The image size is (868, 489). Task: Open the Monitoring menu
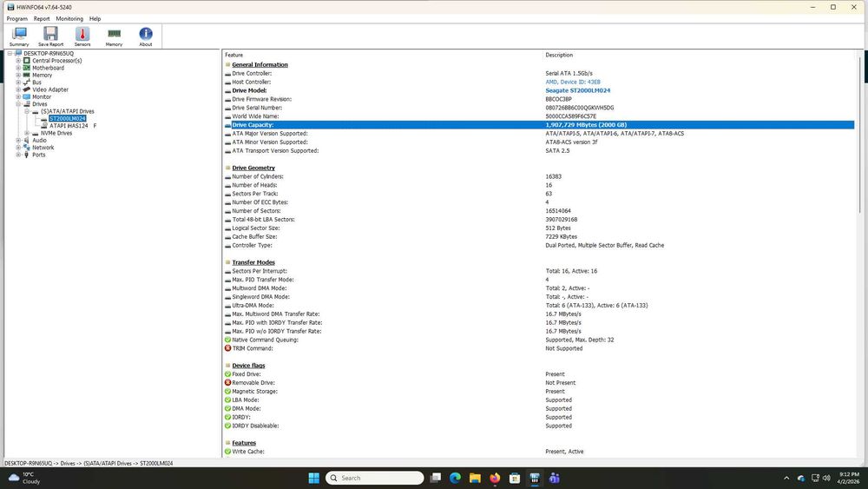click(69, 18)
